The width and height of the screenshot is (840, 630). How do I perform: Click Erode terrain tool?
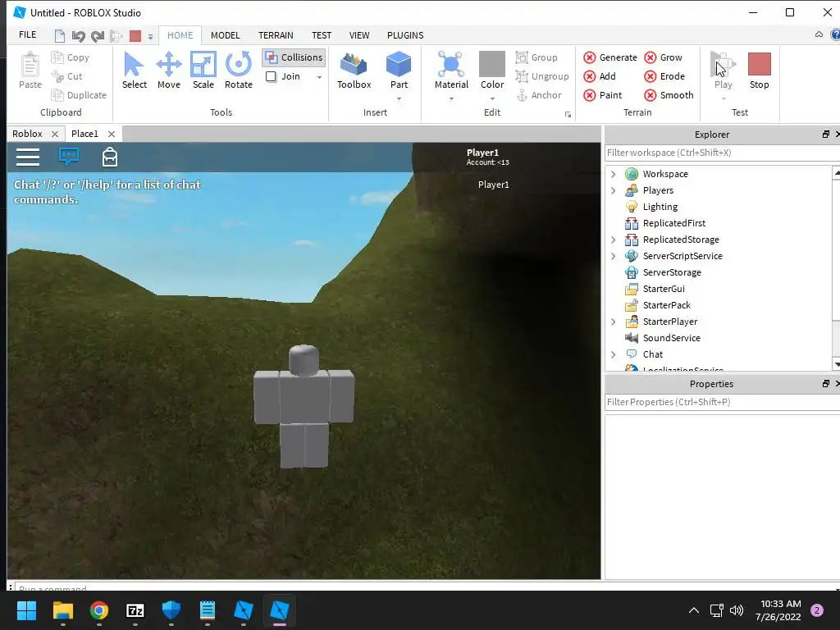(x=664, y=76)
